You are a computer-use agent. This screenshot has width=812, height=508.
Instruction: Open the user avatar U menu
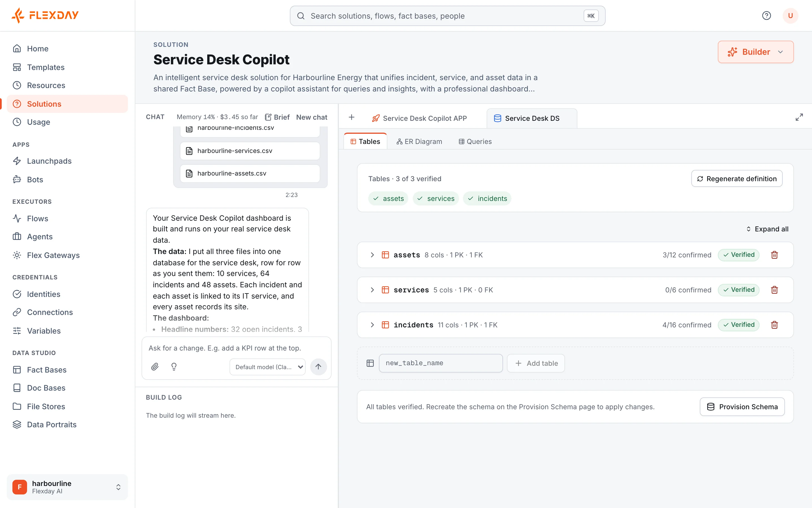pos(790,16)
